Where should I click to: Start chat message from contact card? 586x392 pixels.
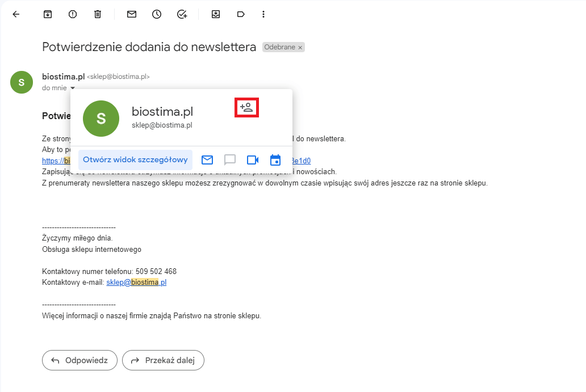pos(230,160)
